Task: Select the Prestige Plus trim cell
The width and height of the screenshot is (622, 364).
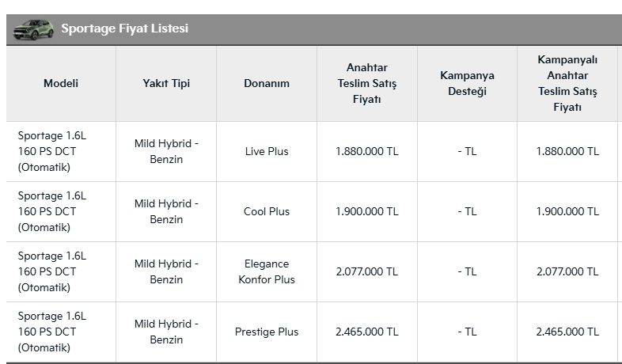Action: pos(267,332)
